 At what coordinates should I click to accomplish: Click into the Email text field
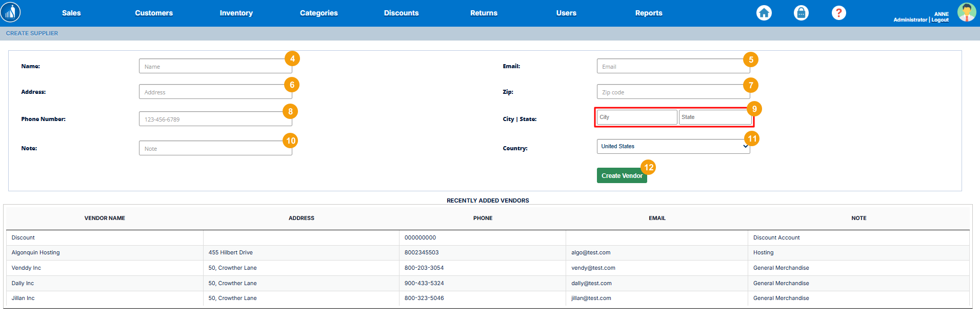tap(669, 67)
